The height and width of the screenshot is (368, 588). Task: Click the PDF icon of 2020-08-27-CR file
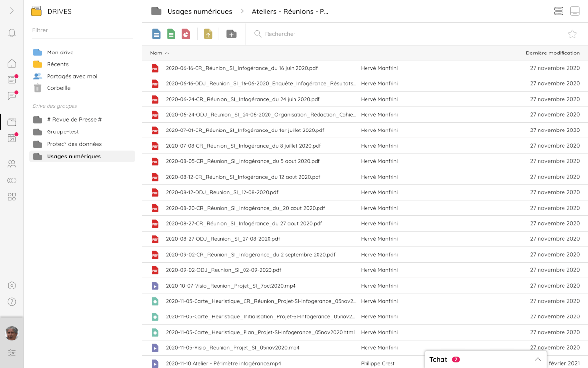[155, 224]
